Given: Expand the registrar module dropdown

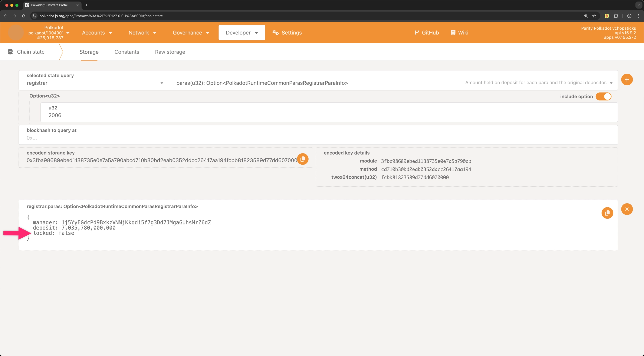Looking at the screenshot, I should tap(161, 83).
